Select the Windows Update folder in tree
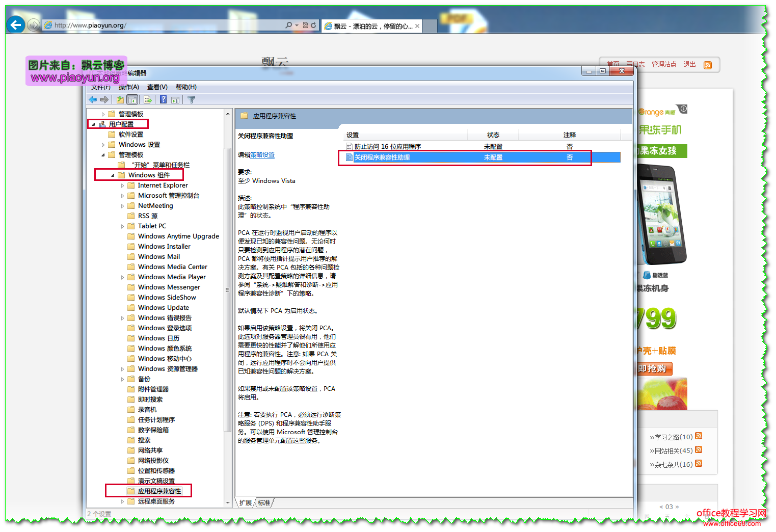Viewport: 776px width, 532px height. (163, 308)
